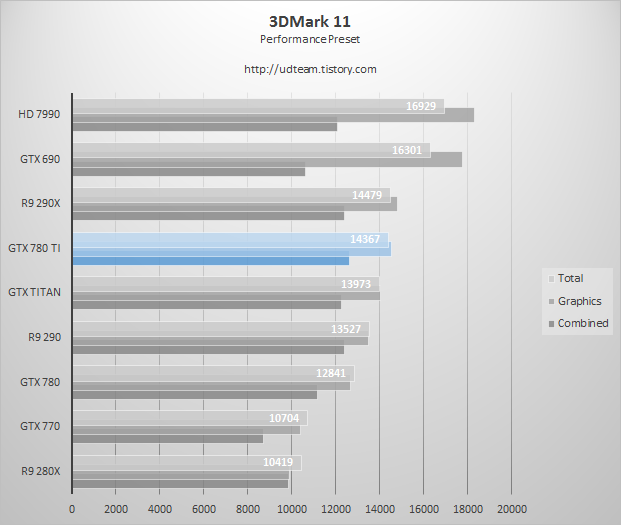
Task: Select the Performance Preset subtitle
Action: 310,39
